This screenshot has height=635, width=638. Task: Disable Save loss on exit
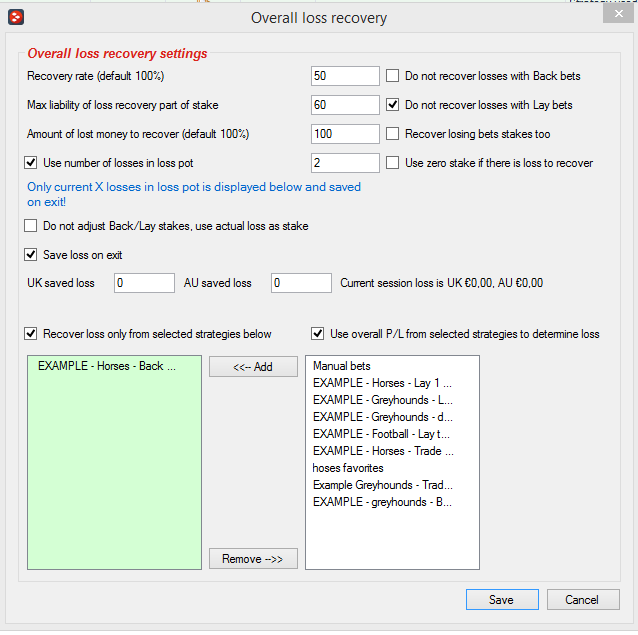click(31, 255)
